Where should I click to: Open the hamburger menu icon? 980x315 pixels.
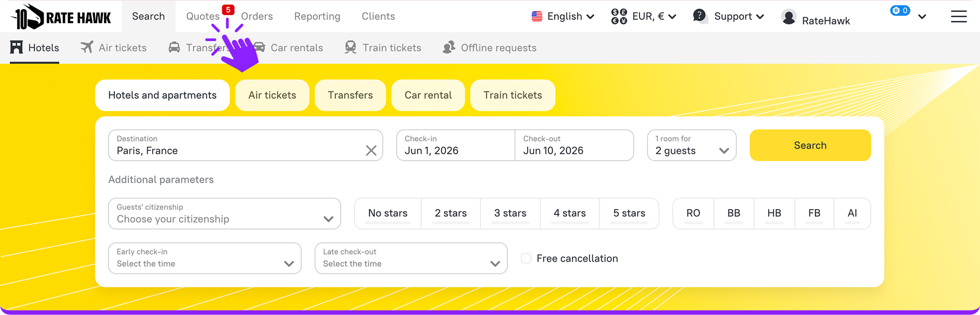(958, 17)
